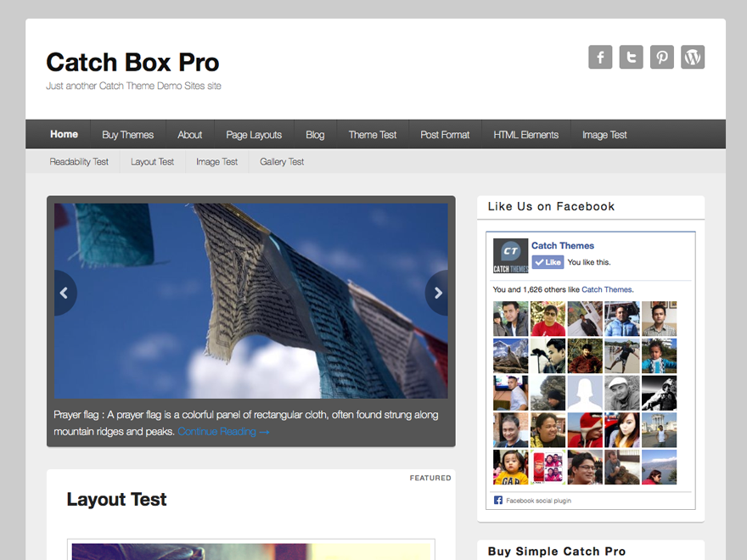Image resolution: width=747 pixels, height=560 pixels.
Task: Click the 'Buy Simple Catch Pro' widget heading
Action: click(557, 551)
